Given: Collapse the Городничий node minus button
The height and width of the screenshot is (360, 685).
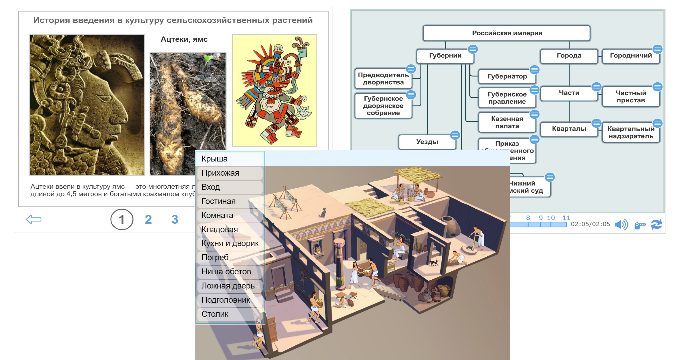Looking at the screenshot, I should [x=657, y=49].
